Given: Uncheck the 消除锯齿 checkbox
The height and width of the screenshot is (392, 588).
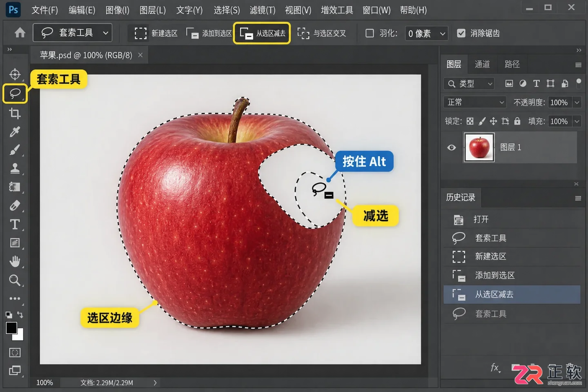Looking at the screenshot, I should click(461, 33).
